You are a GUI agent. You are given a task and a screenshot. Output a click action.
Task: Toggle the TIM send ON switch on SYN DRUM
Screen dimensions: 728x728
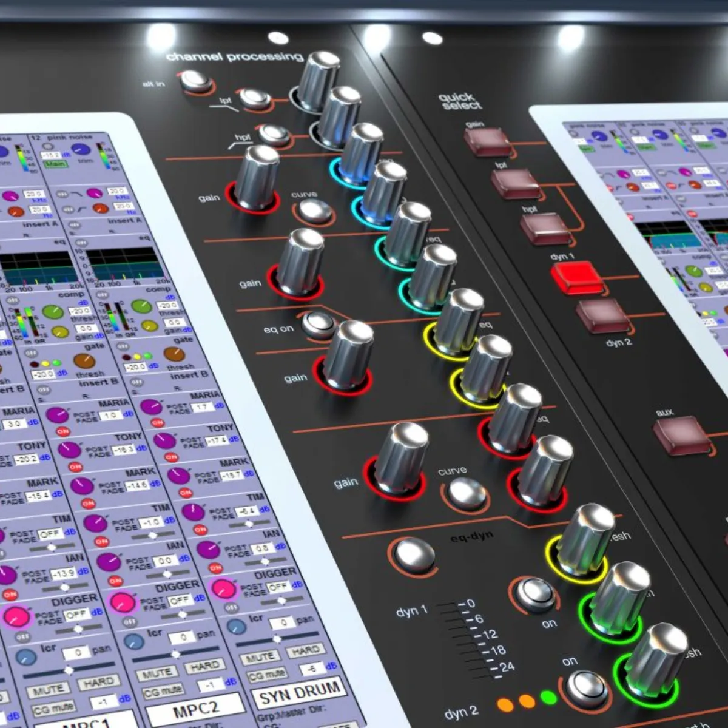coord(201,530)
